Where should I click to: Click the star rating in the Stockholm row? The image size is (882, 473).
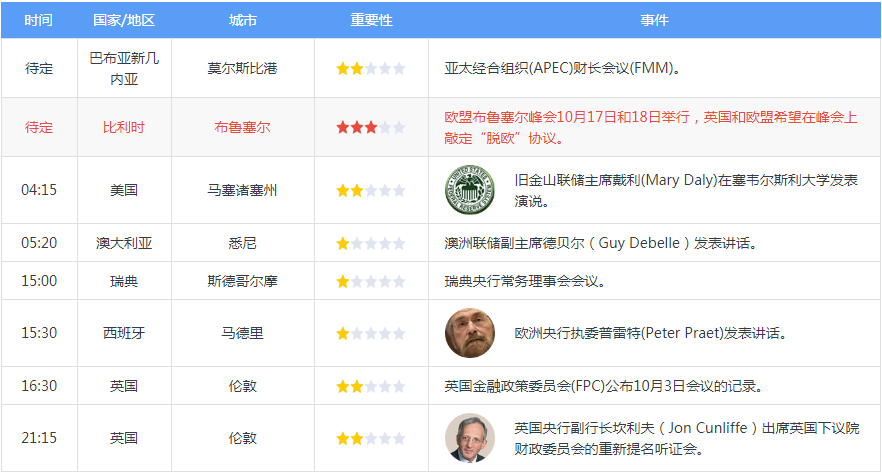coord(371,281)
